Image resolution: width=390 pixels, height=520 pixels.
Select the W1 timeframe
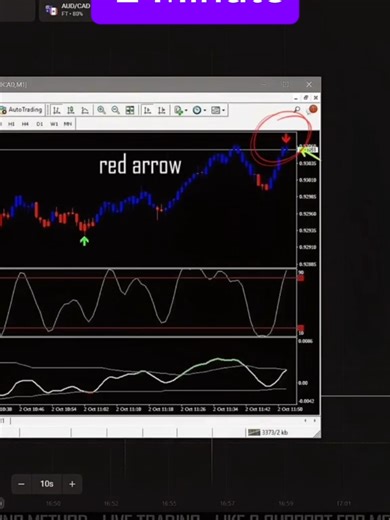pos(54,124)
